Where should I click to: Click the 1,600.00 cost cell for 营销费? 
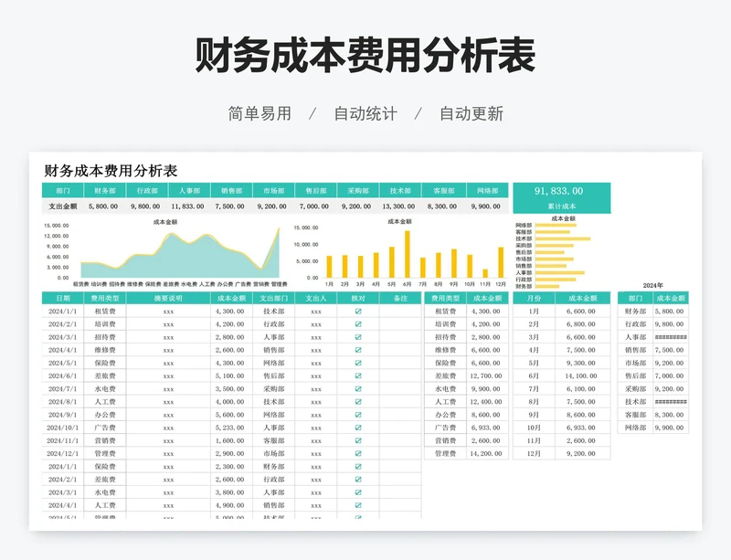click(230, 440)
